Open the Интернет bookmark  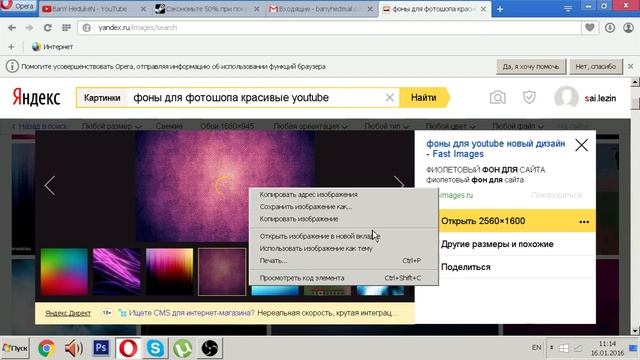point(53,47)
